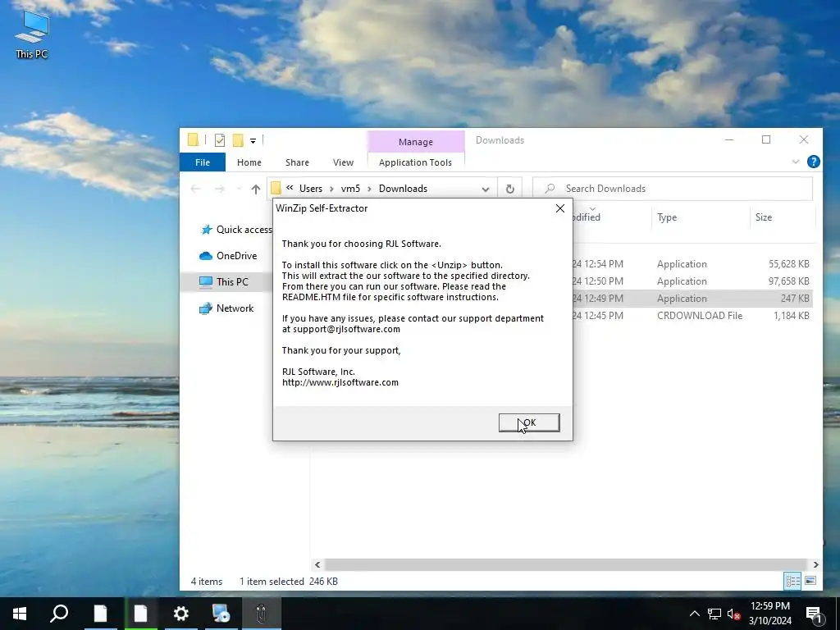Select the 97,658 KB Application row
This screenshot has width=840, height=630.
click(x=692, y=281)
